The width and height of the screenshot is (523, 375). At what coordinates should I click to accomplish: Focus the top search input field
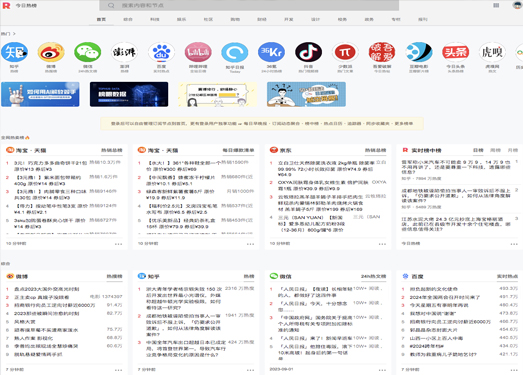(249, 5)
